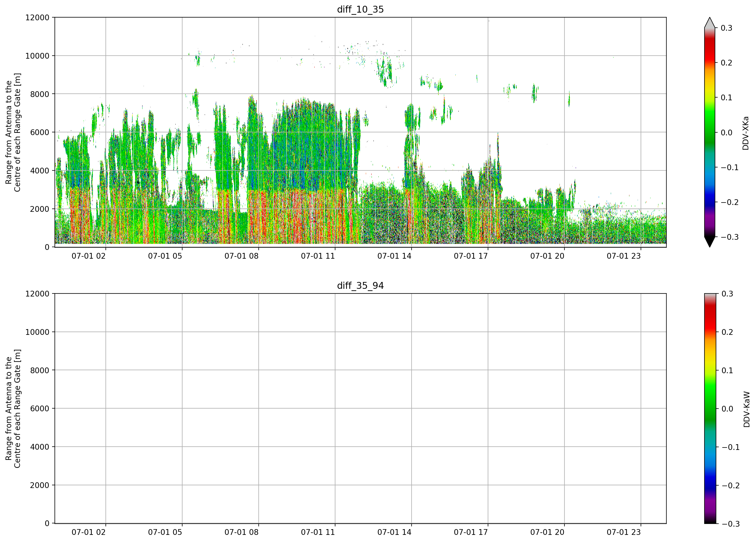
Task: Select the DDV-XKa colorbar label
Action: pyautogui.click(x=746, y=133)
